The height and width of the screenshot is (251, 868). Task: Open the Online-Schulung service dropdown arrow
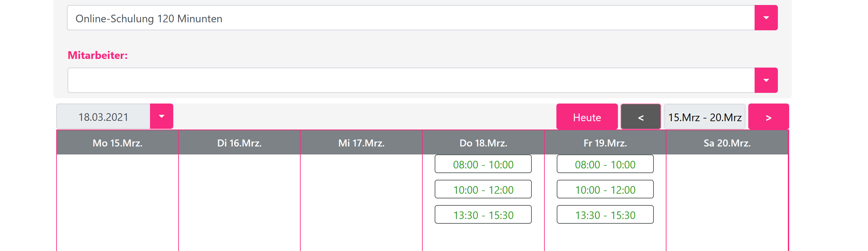[x=766, y=18]
